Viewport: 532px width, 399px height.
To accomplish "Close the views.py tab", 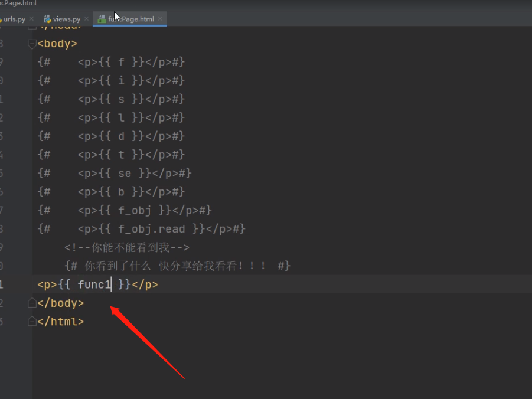I will pos(87,19).
